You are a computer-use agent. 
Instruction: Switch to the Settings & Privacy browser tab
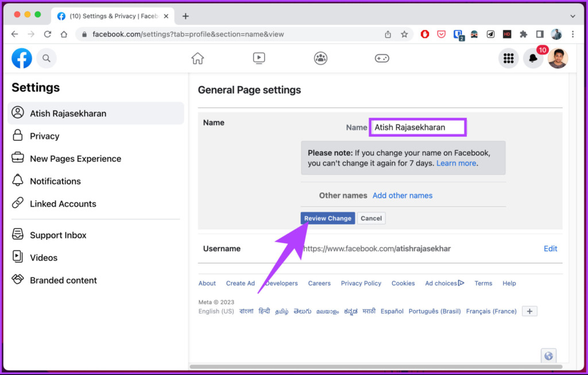(112, 16)
